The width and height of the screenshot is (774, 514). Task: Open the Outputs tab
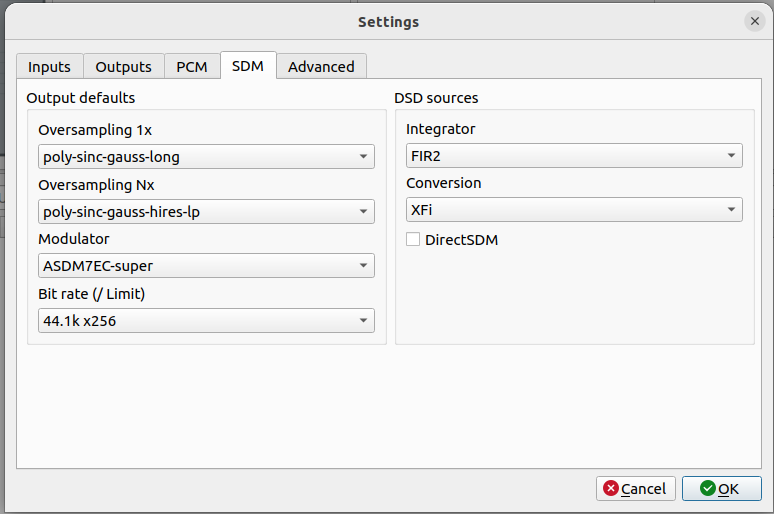point(123,67)
